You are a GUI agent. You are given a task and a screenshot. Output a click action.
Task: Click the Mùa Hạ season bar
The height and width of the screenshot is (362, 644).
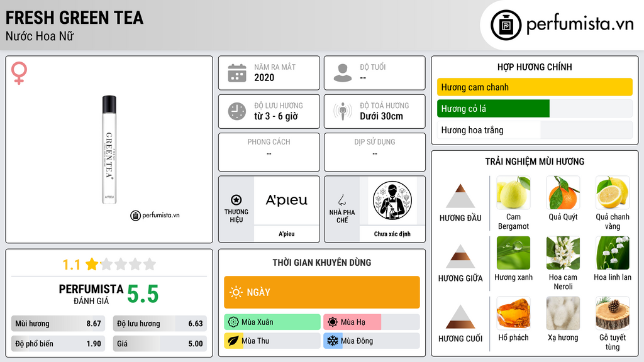click(372, 322)
